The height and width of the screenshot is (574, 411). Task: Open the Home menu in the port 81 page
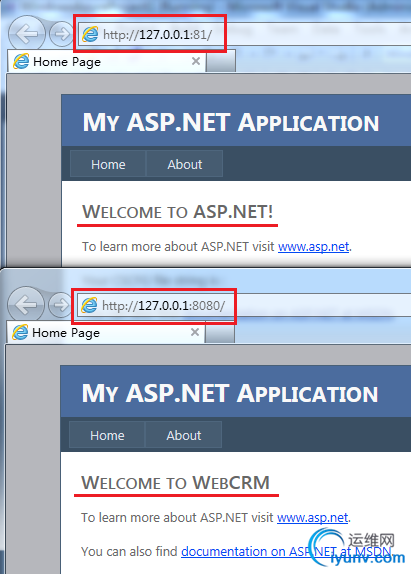108,164
